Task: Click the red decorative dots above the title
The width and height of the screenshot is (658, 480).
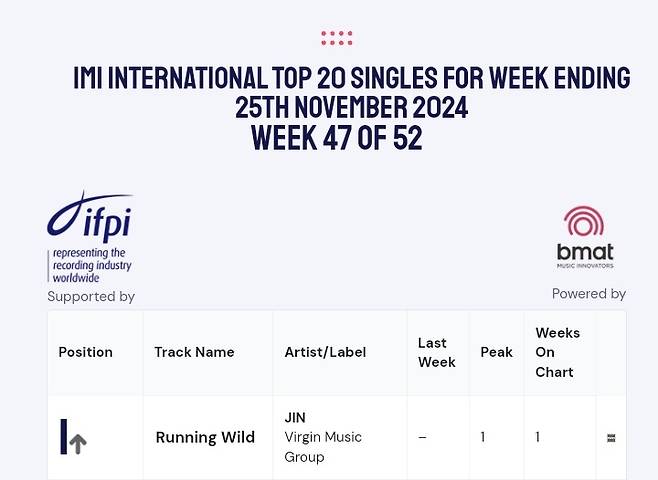Action: (337, 38)
